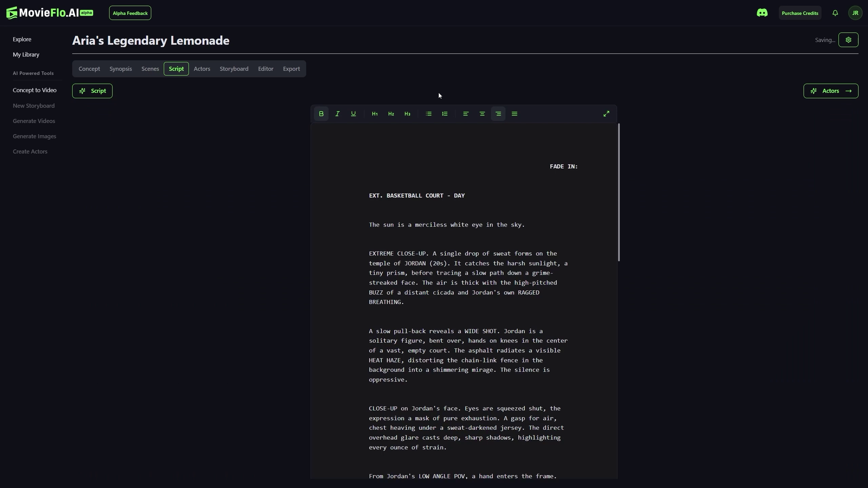
Task: Insert a bulleted list
Action: [428, 114]
